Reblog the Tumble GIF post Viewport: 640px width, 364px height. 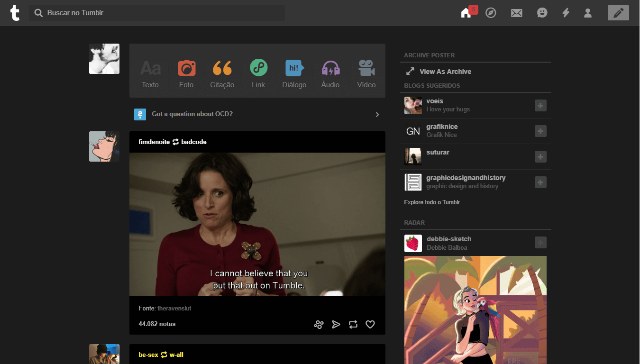point(353,325)
